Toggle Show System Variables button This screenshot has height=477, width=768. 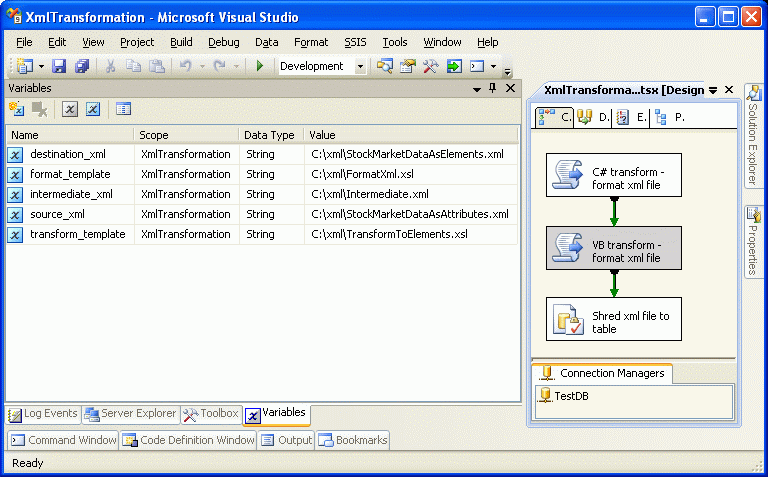[70, 109]
